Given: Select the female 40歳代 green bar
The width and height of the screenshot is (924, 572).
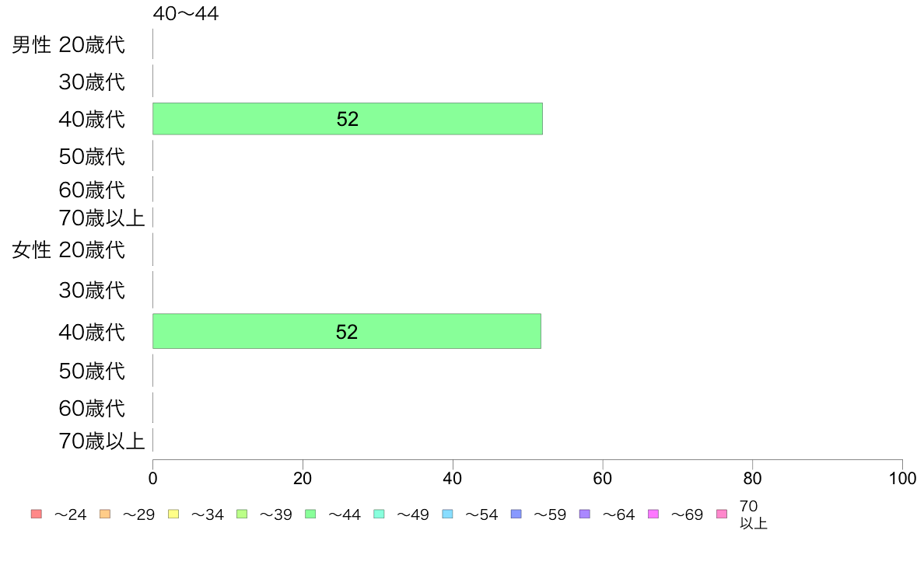Looking at the screenshot, I should tap(347, 331).
